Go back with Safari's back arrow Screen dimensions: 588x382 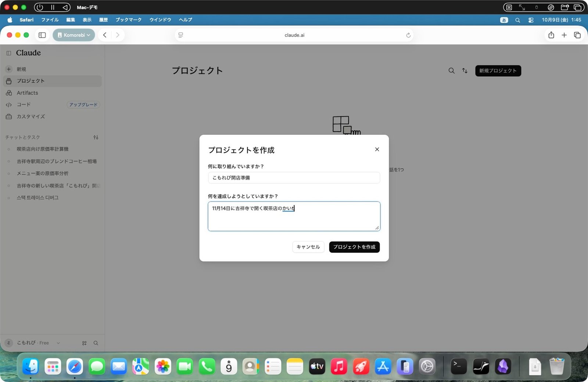[105, 35]
